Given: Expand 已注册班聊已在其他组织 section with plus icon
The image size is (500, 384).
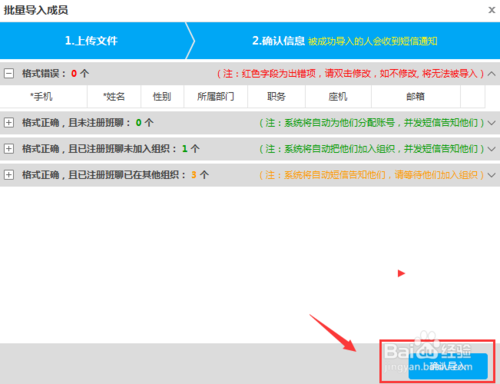Looking at the screenshot, I should (x=9, y=175).
